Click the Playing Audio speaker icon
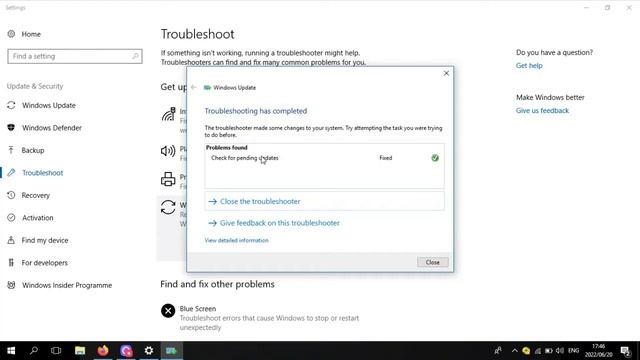640x360 pixels. tap(168, 151)
